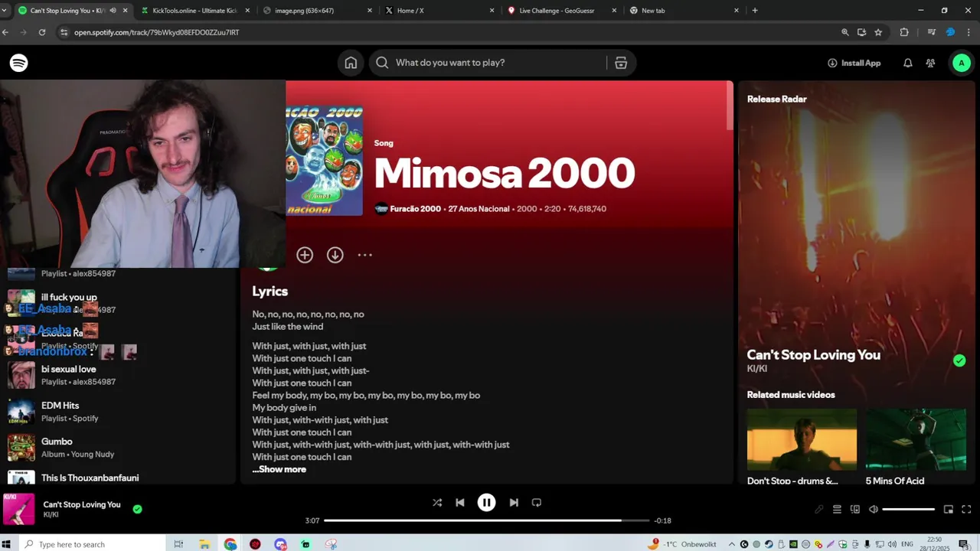The width and height of the screenshot is (980, 551).
Task: Open the Chrome three-dot menu
Action: [x=969, y=32]
